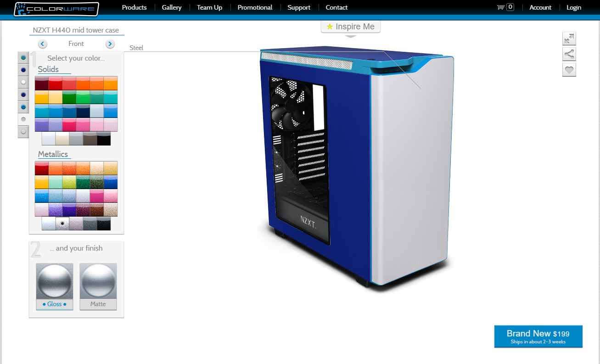
Task: Click the Inspire Me button
Action: click(351, 27)
